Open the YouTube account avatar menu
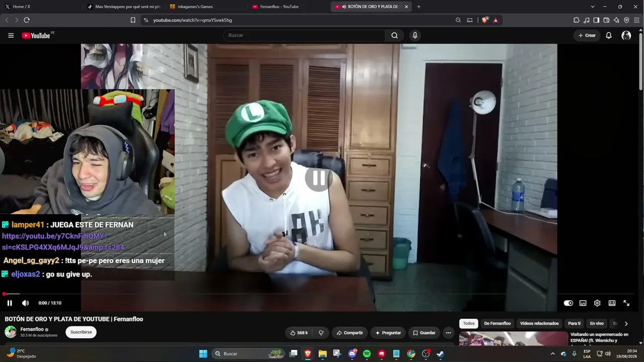Screen dimensions: 644x362 [x=626, y=35]
